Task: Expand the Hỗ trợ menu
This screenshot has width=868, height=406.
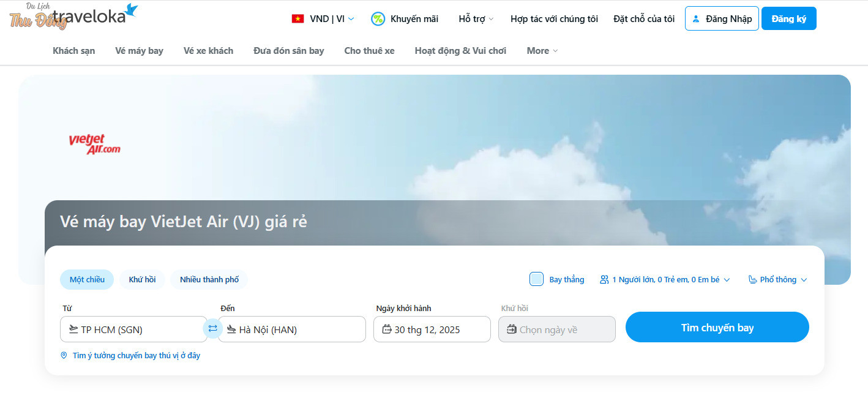Action: pos(476,19)
